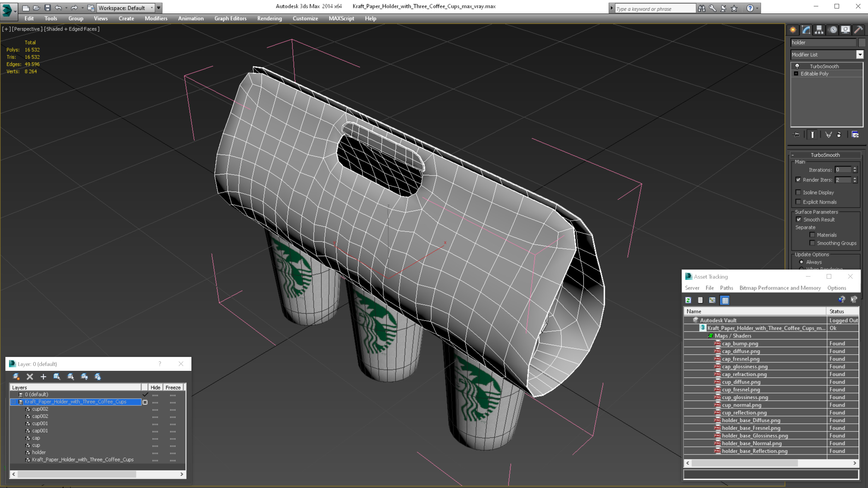Expand the Editable Poly stack entry
This screenshot has height=488, width=868.
tap(796, 74)
